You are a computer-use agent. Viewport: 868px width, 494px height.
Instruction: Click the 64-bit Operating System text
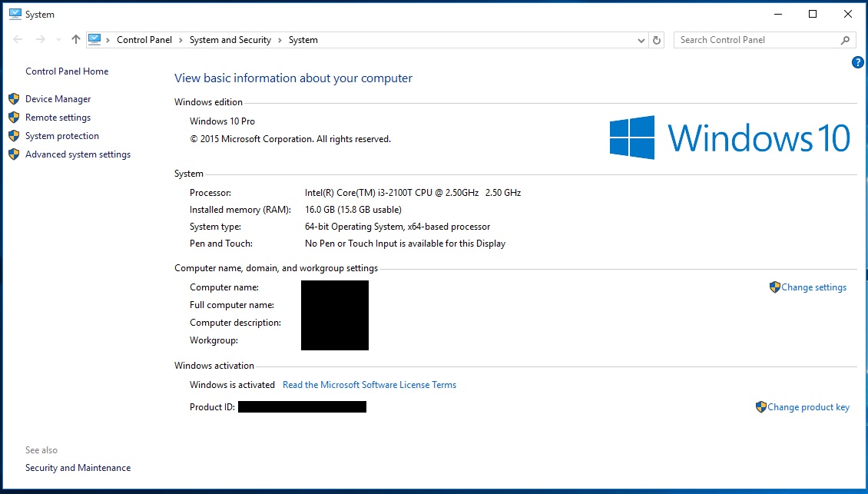(397, 227)
